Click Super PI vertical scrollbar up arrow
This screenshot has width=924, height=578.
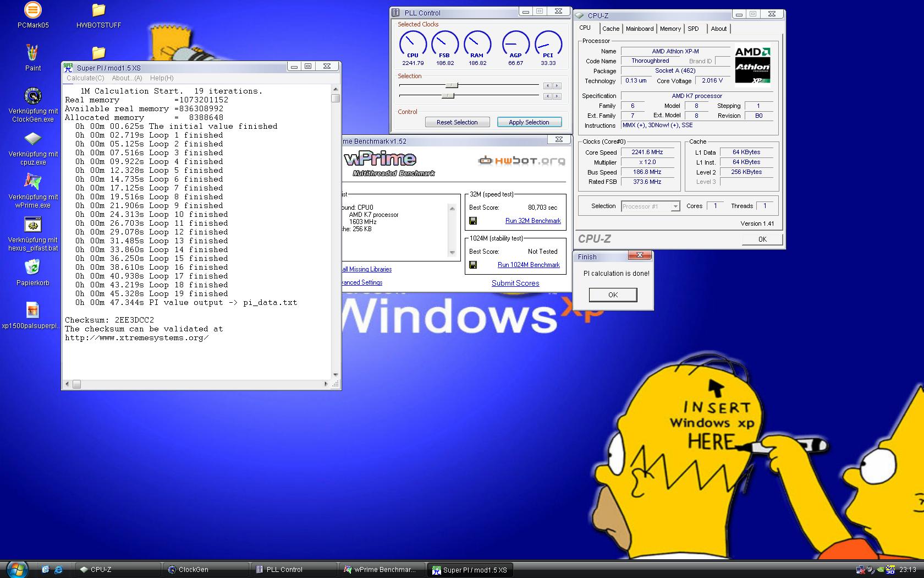click(x=335, y=89)
